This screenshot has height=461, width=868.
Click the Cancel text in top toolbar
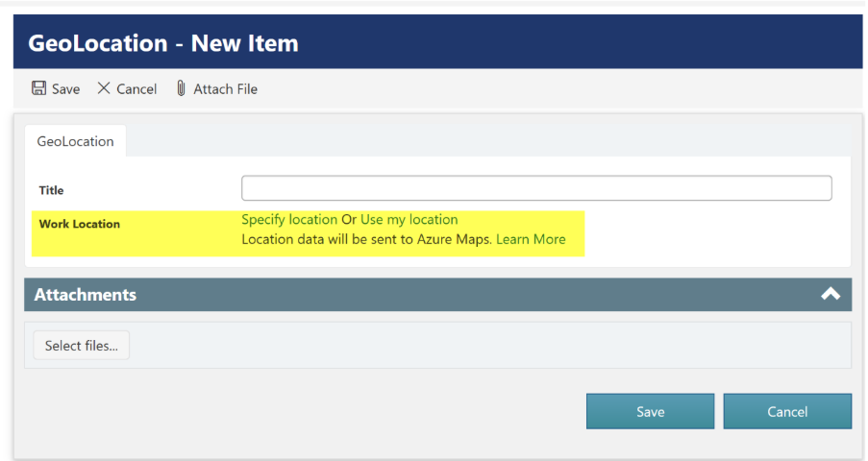pyautogui.click(x=136, y=89)
